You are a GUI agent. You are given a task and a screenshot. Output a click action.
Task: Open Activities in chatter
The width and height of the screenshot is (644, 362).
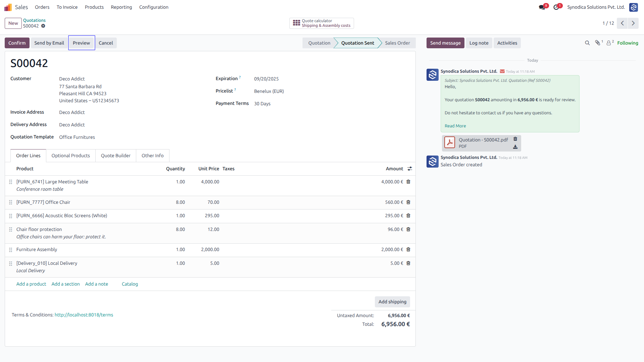click(x=507, y=43)
